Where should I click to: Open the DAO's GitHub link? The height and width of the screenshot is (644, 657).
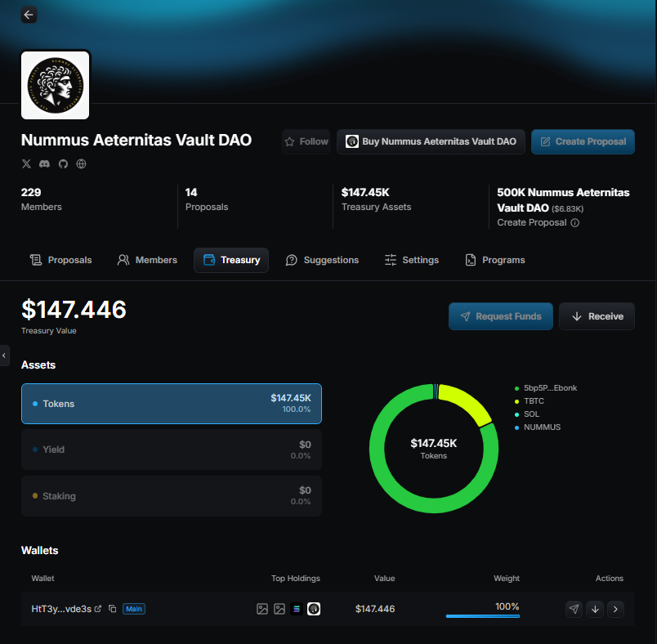point(63,163)
